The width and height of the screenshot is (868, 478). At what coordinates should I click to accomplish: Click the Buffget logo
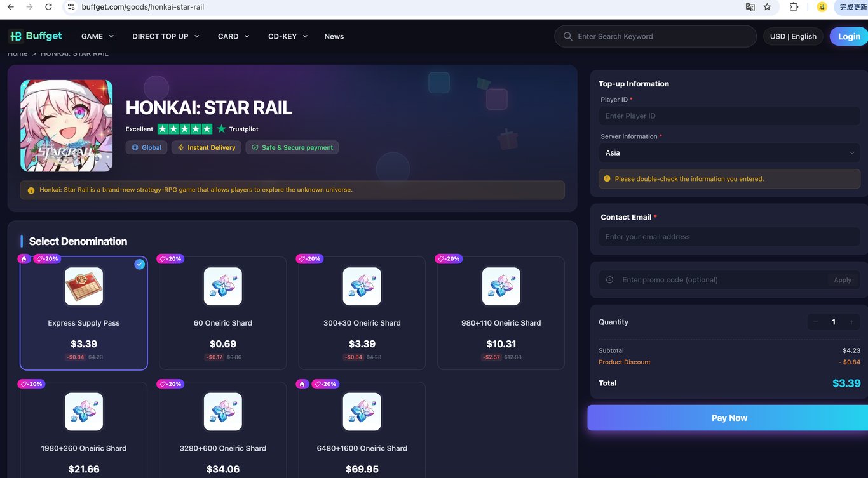point(36,36)
